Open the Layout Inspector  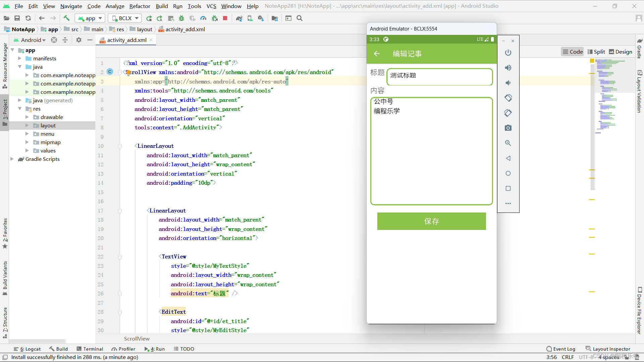608,349
